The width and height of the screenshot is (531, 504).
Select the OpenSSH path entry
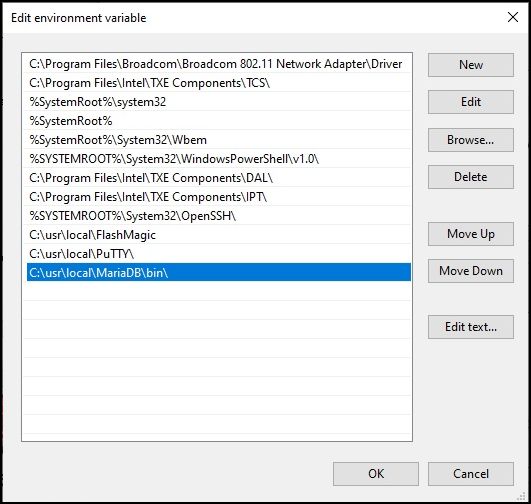pyautogui.click(x=219, y=216)
